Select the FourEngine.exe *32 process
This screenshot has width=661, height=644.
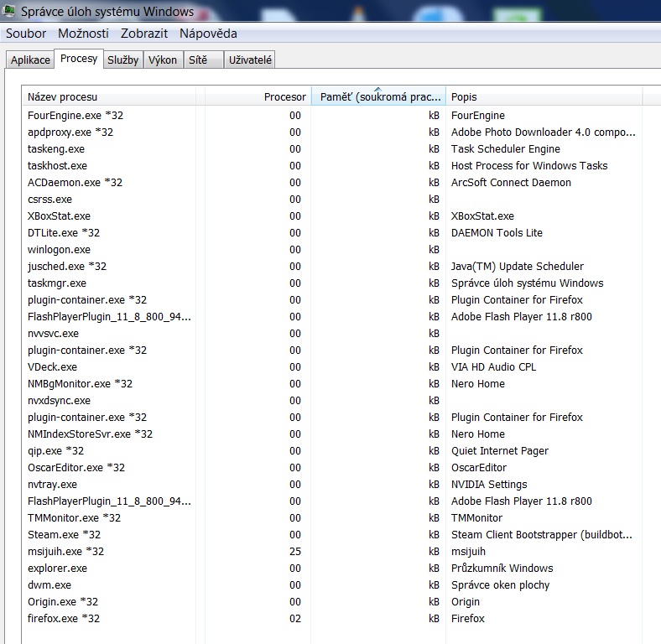[x=75, y=116]
